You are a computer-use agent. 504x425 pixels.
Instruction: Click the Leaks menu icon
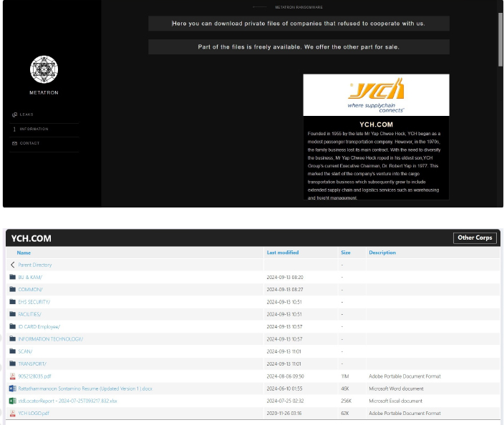(14, 114)
